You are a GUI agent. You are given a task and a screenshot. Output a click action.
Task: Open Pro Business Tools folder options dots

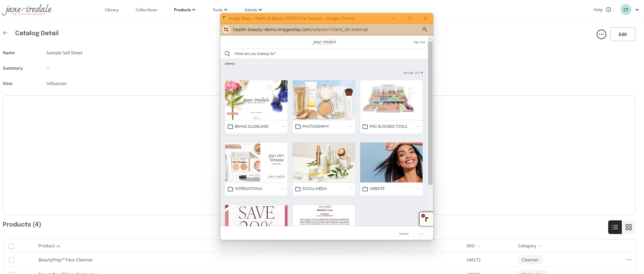419,126
